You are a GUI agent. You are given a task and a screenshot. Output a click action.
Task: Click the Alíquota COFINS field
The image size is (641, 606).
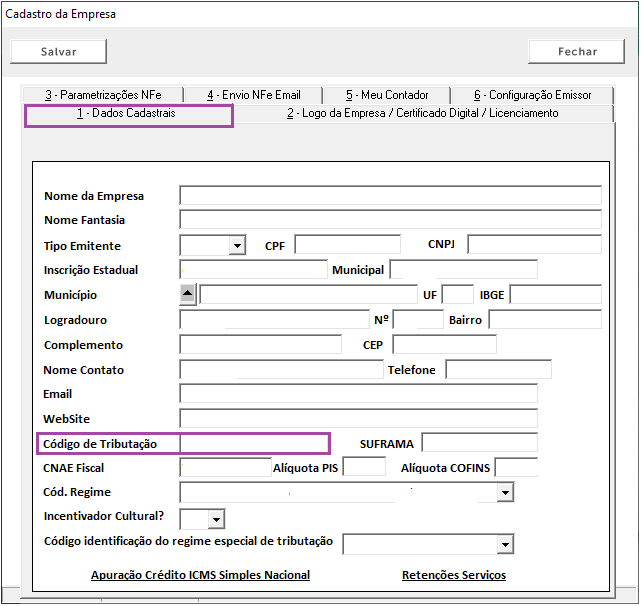[516, 467]
